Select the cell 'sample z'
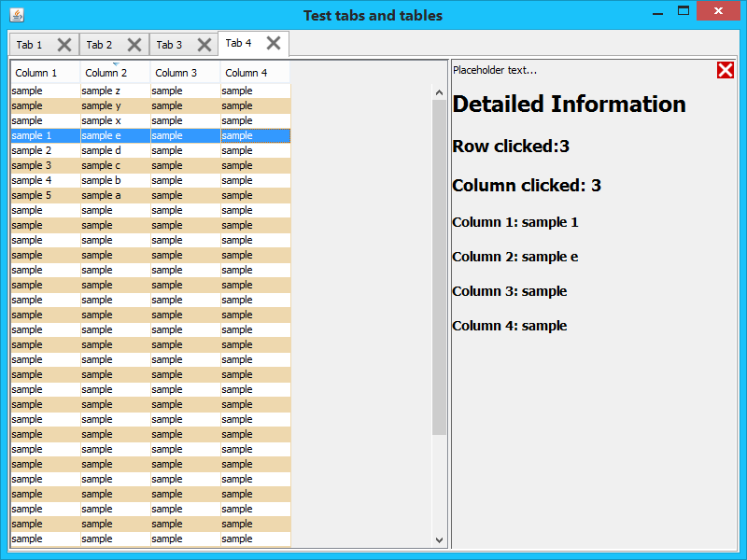747x560 pixels. pos(116,91)
